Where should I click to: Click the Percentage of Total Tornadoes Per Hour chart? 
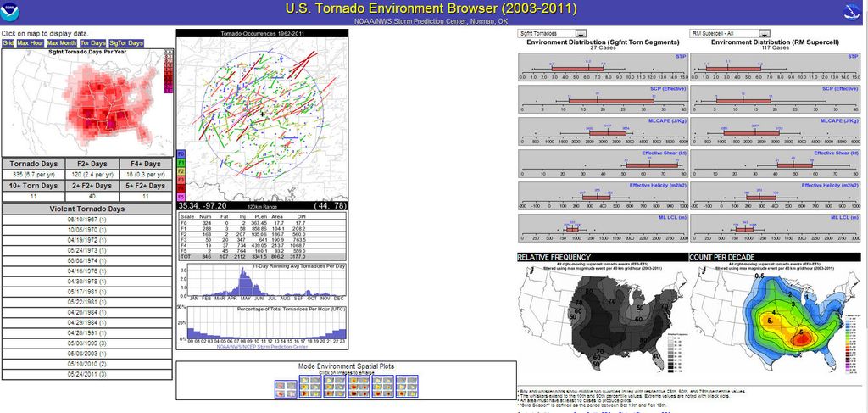263,325
